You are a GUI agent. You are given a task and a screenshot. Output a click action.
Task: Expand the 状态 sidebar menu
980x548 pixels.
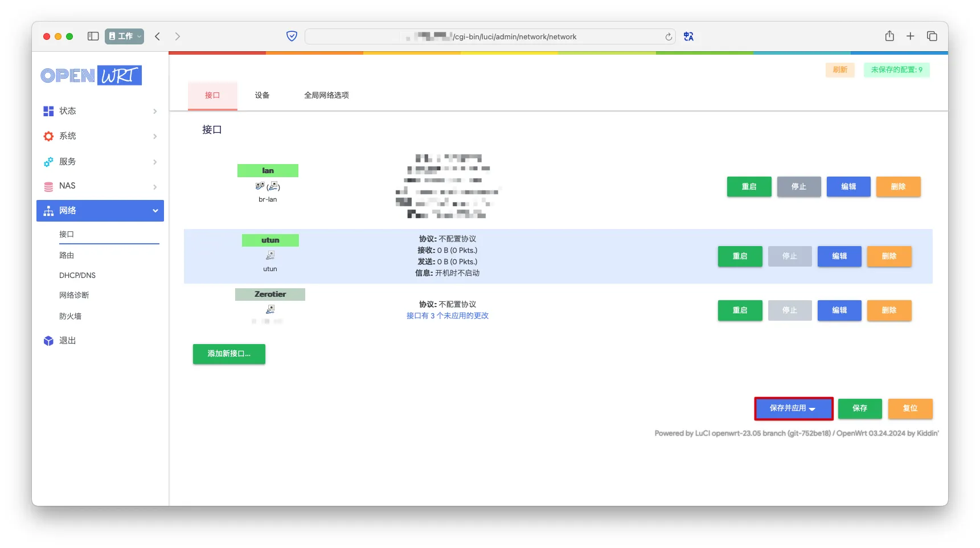(100, 111)
